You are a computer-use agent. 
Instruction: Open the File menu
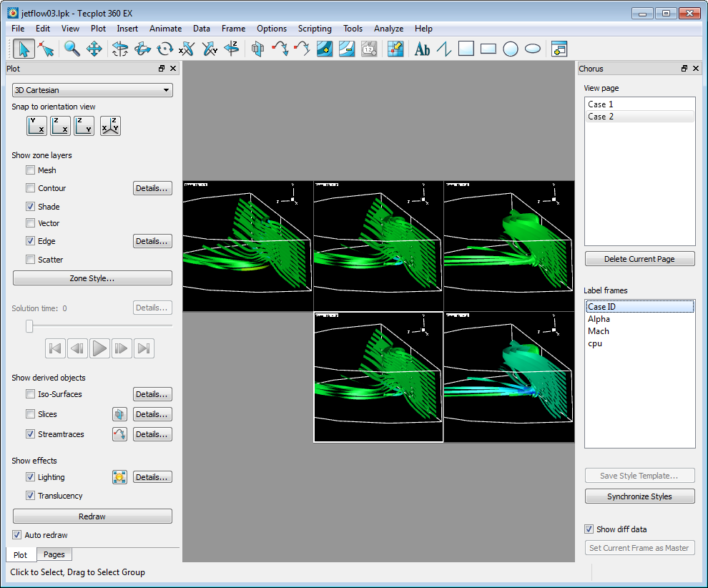pyautogui.click(x=18, y=29)
